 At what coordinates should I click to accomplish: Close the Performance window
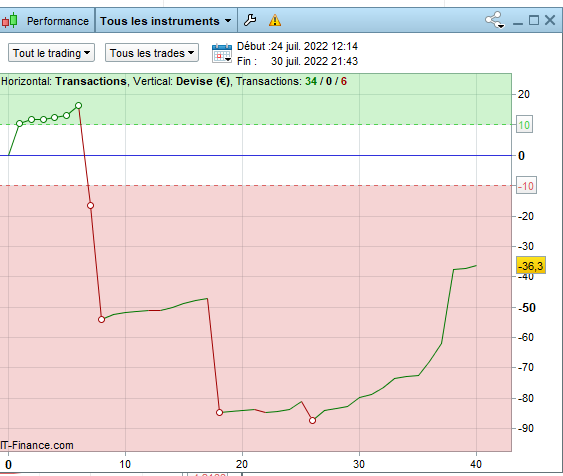point(550,20)
